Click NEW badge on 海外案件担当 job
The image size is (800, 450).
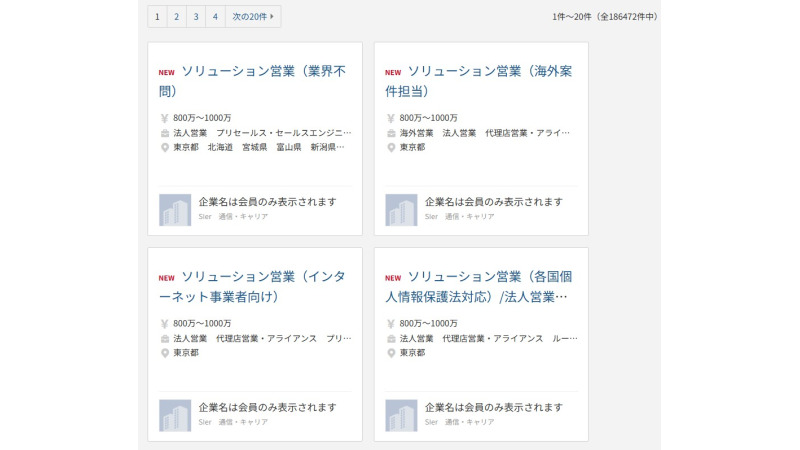point(393,72)
